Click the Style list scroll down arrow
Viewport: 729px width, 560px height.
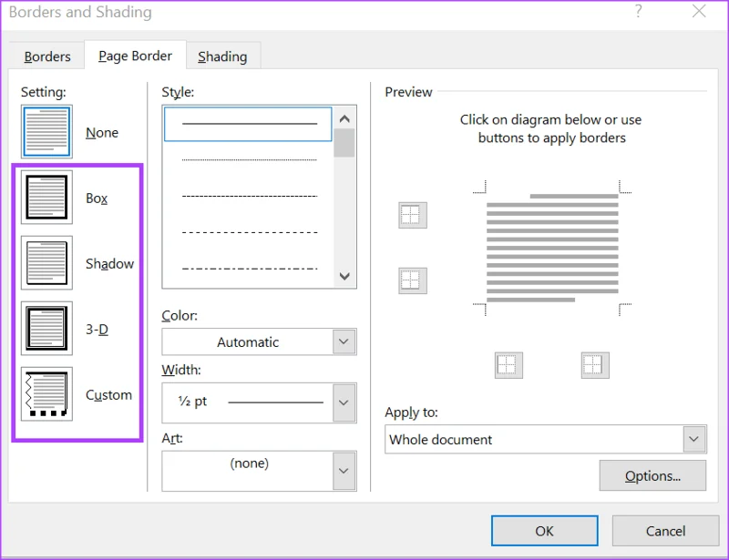[x=344, y=276]
